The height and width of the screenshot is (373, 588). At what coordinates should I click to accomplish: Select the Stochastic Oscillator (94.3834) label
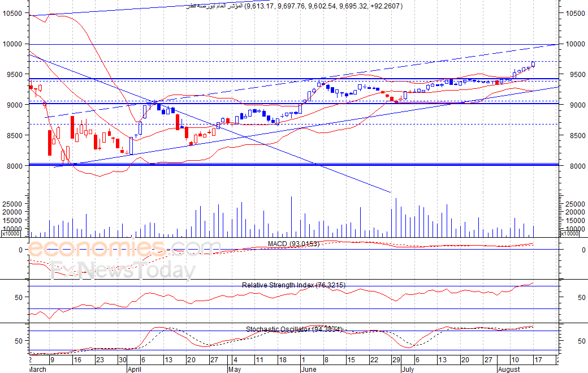tap(295, 329)
